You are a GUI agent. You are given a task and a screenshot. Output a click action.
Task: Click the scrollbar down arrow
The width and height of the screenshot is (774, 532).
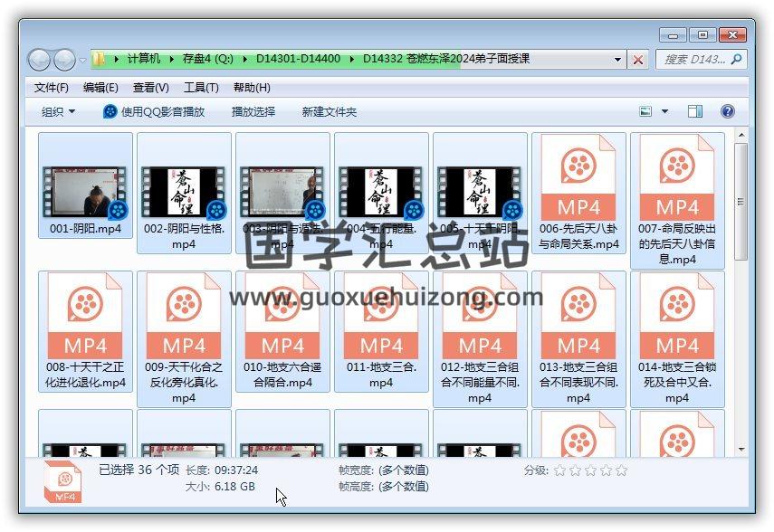coord(741,449)
